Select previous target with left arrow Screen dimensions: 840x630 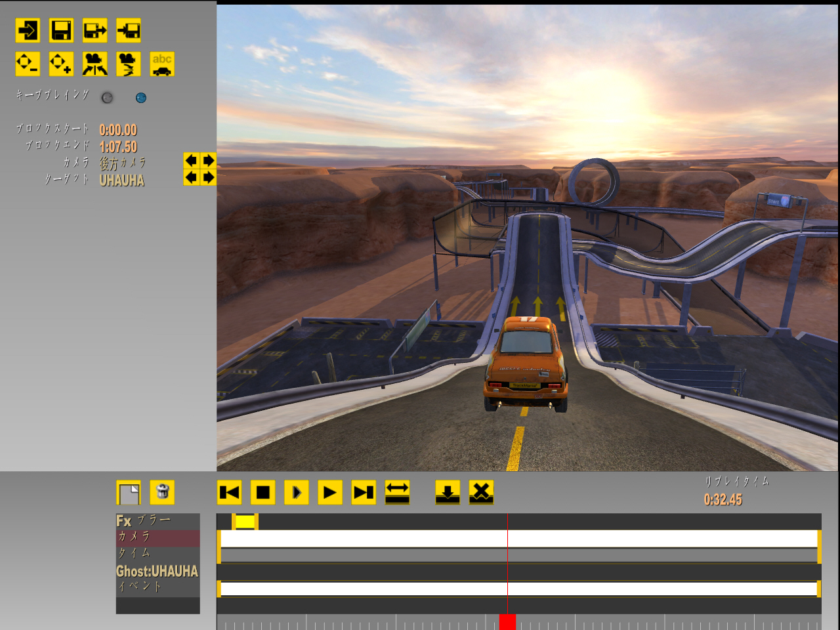pos(191,177)
